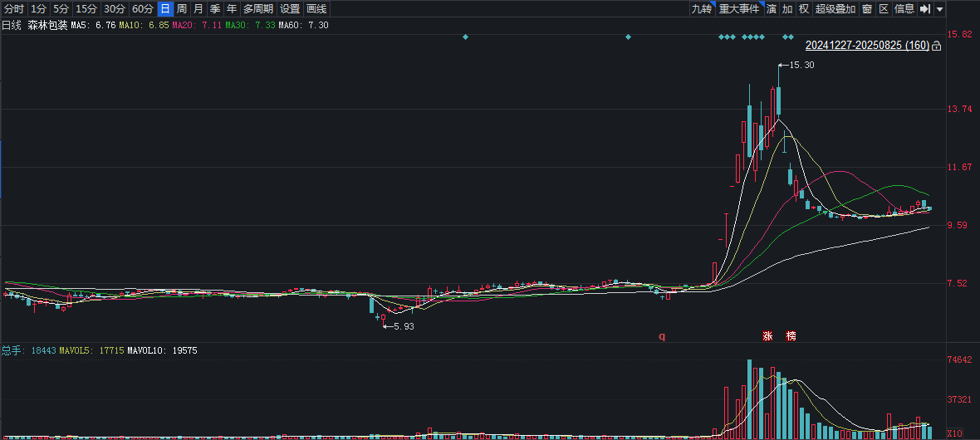The height and width of the screenshot is (440, 980).
Task: Select the 5分 period tab
Action: point(61,9)
